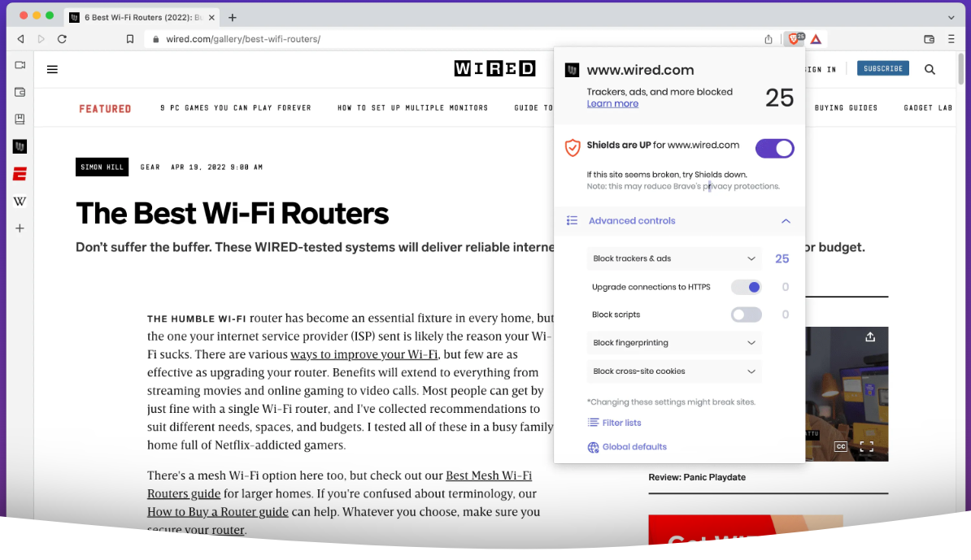Open the wallet panel in sidebar
This screenshot has height=560, width=971.
(x=20, y=92)
